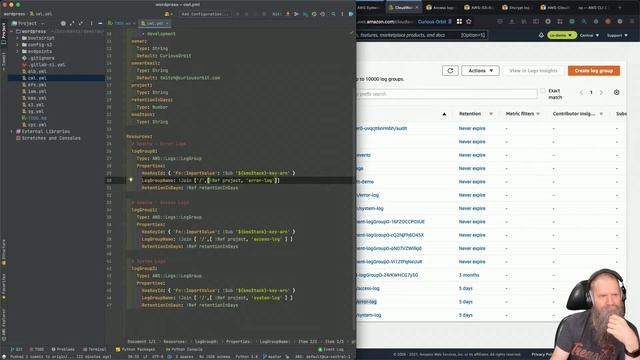This screenshot has height=360, width=640.
Task: Open Scratches and Consoles node
Action: point(48,138)
